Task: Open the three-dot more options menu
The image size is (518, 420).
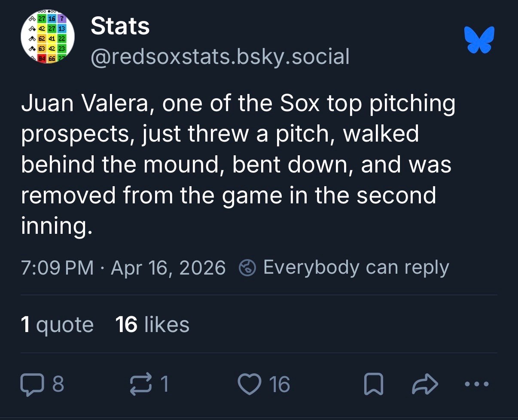Action: [477, 384]
